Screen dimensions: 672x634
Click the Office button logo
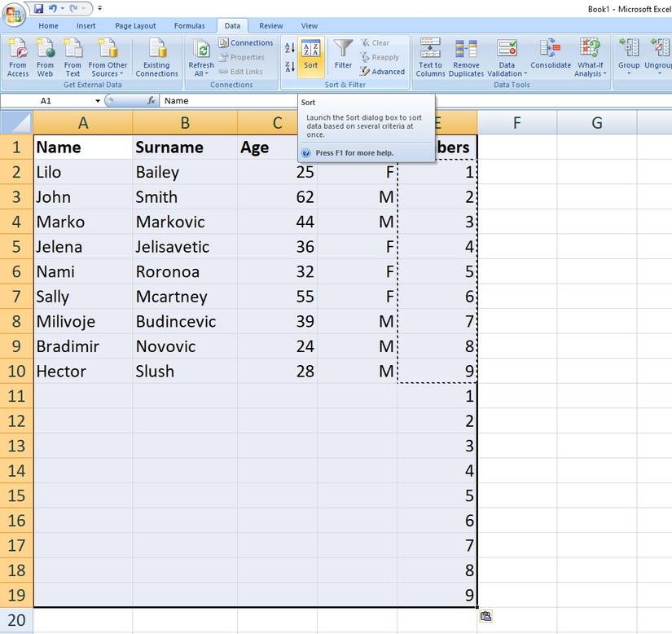click(x=14, y=15)
